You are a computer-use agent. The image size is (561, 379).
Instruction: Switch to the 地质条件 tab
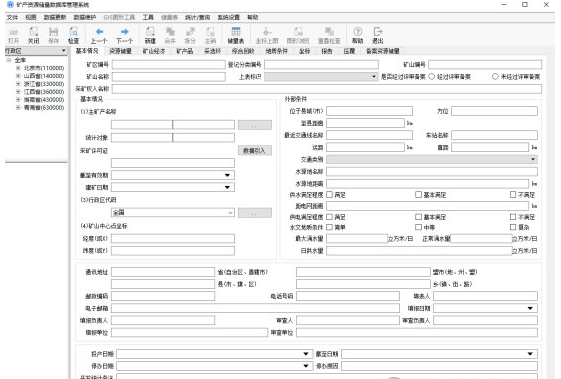coord(277,51)
